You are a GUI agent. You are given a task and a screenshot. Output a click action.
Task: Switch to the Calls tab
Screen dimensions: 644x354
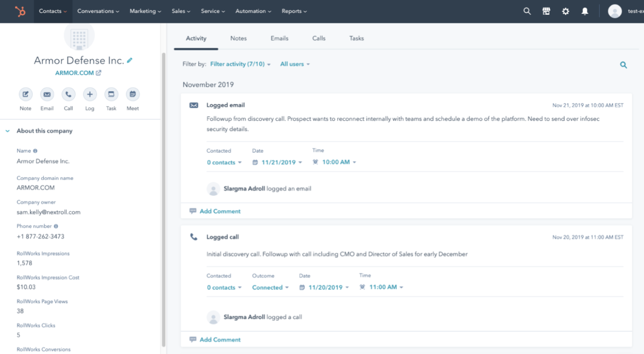[319, 38]
